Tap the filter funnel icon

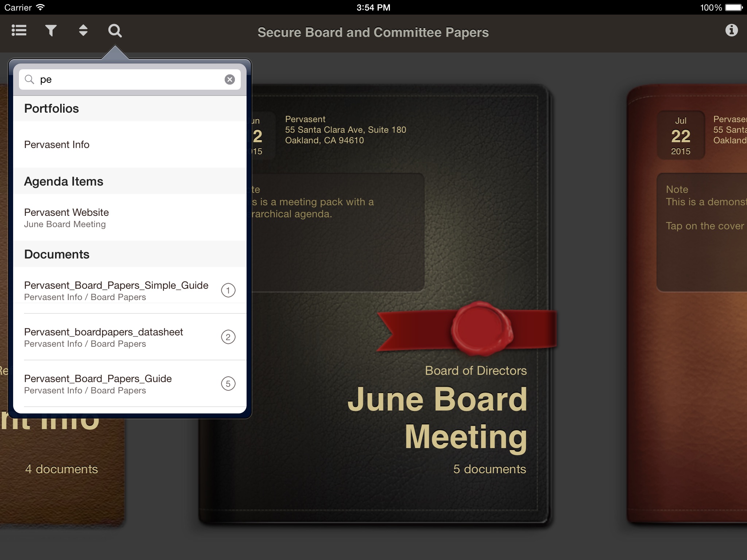(x=51, y=31)
